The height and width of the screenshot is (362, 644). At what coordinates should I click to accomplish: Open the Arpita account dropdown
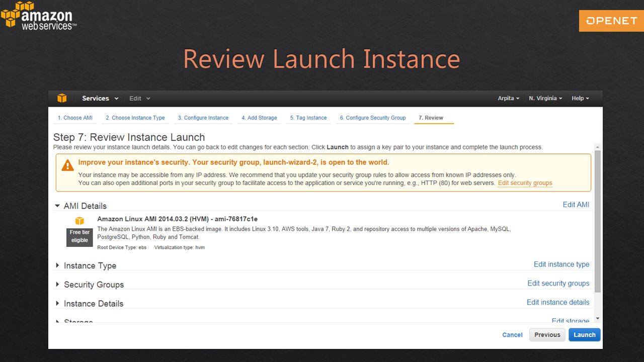tap(509, 99)
